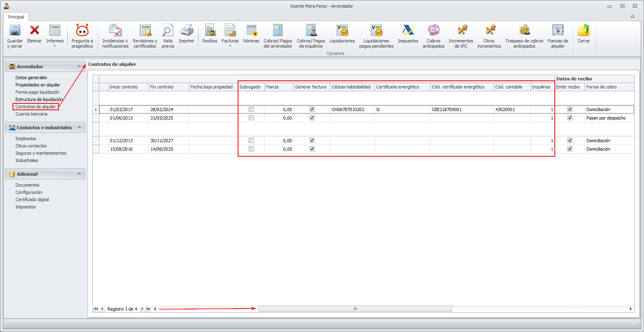Click the horizontal scrollbar thumb

pos(355,309)
